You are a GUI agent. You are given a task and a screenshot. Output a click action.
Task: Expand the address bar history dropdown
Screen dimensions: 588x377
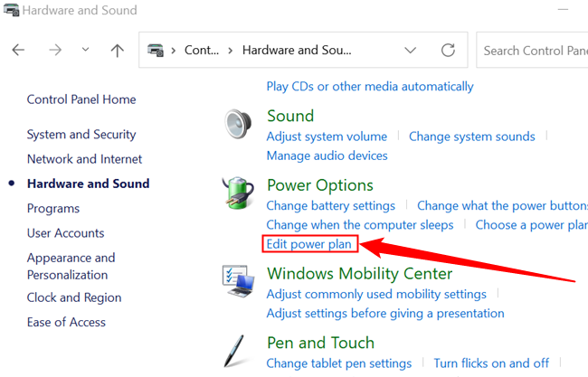(x=411, y=51)
